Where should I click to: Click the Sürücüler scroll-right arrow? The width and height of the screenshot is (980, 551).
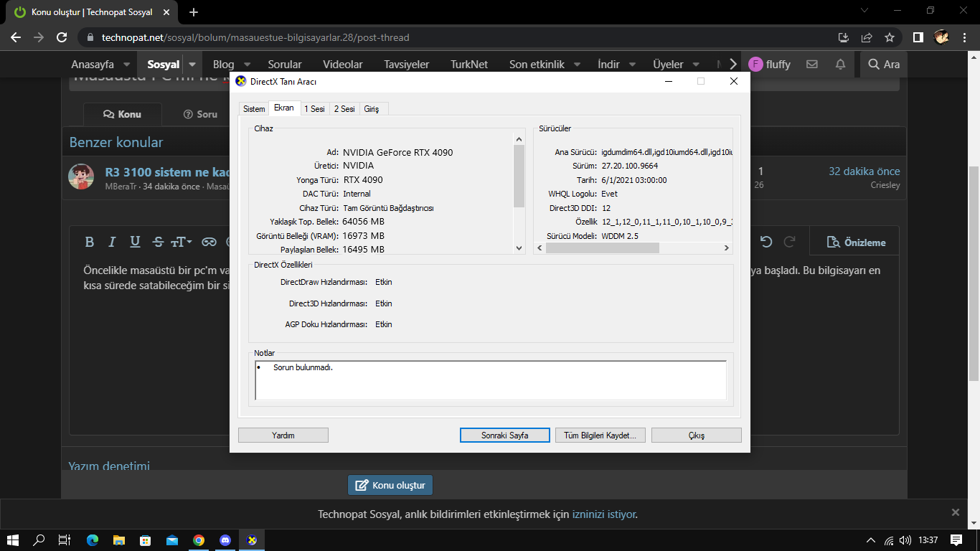pyautogui.click(x=727, y=248)
